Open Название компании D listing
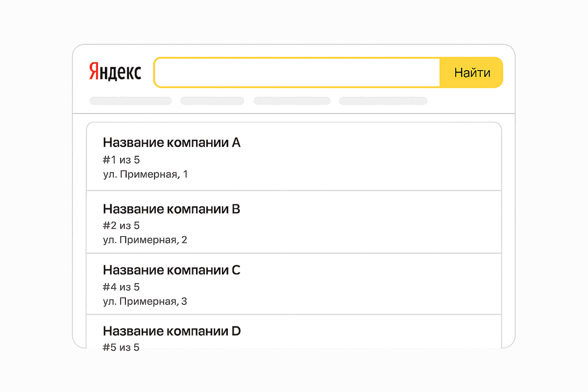Viewport: 588px width, 392px height. coord(171,331)
